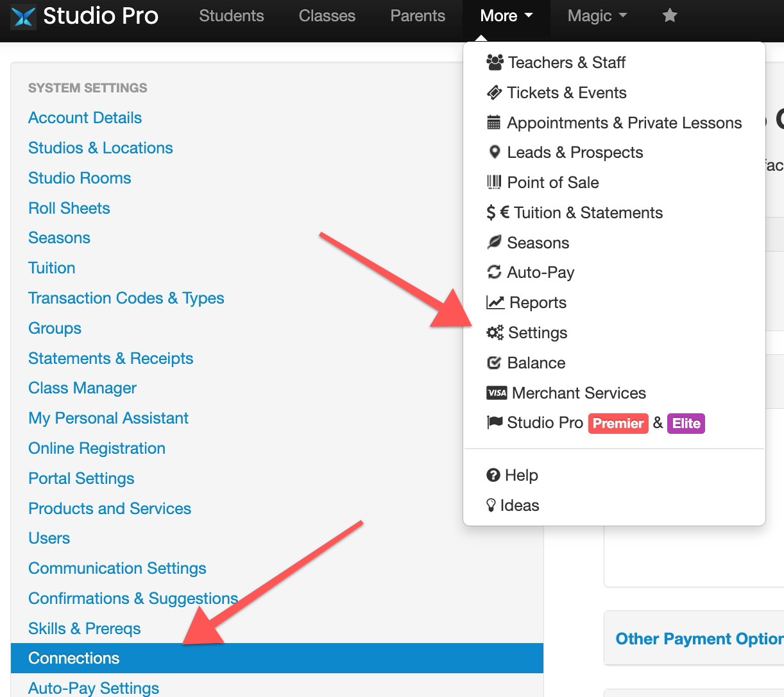Go to the Parents tab
784x697 pixels.
pos(418,16)
